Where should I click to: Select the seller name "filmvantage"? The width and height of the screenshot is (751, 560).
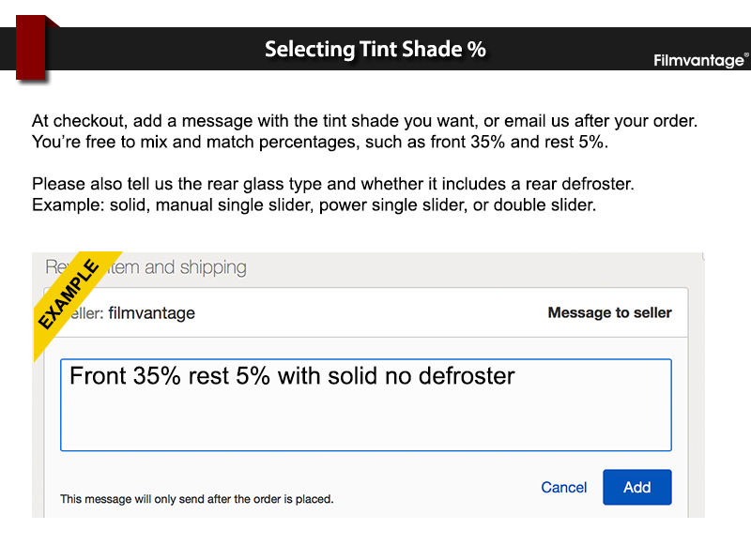pyautogui.click(x=152, y=313)
